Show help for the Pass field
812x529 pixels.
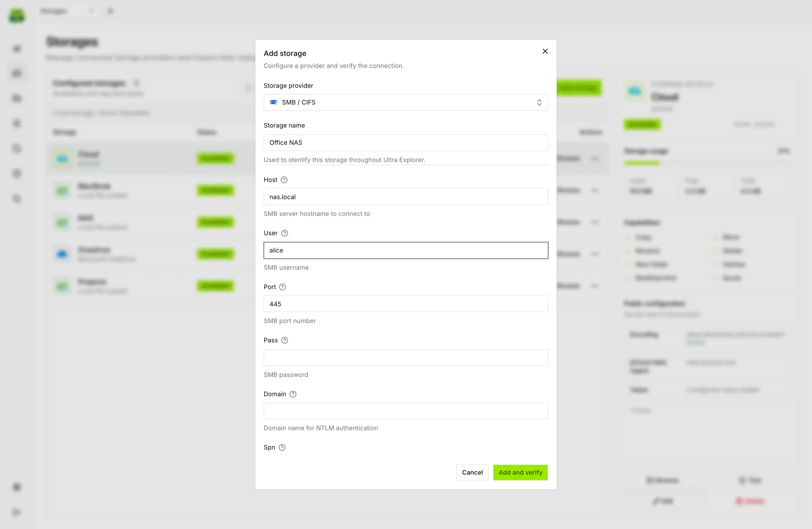pos(284,340)
